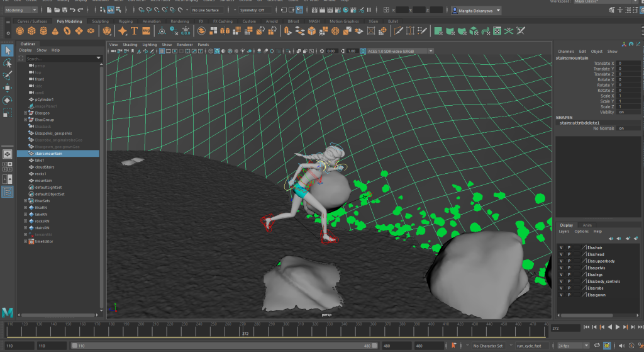Activate the Move tool in toolbox

tap(8, 88)
